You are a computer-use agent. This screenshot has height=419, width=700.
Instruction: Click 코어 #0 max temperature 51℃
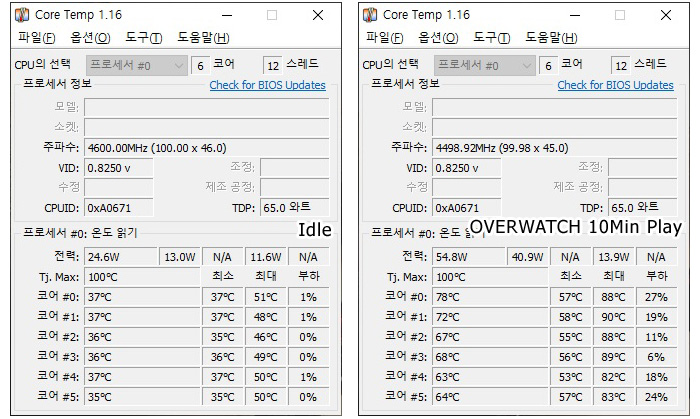pyautogui.click(x=266, y=297)
